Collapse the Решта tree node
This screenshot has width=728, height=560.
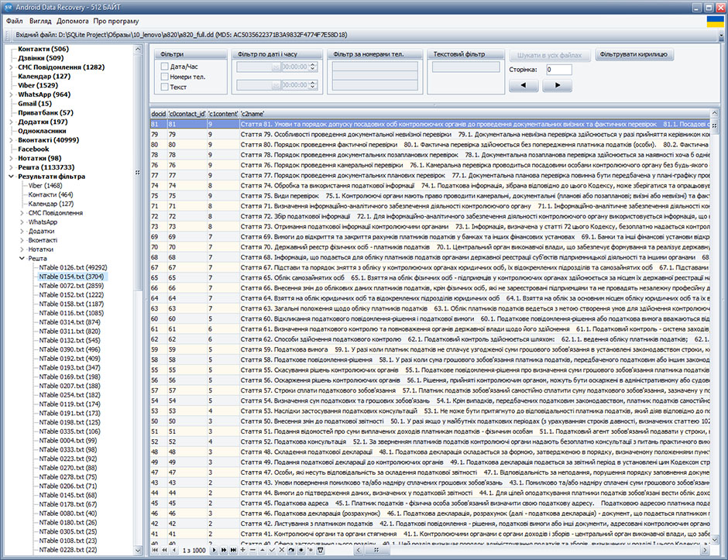pos(22,258)
